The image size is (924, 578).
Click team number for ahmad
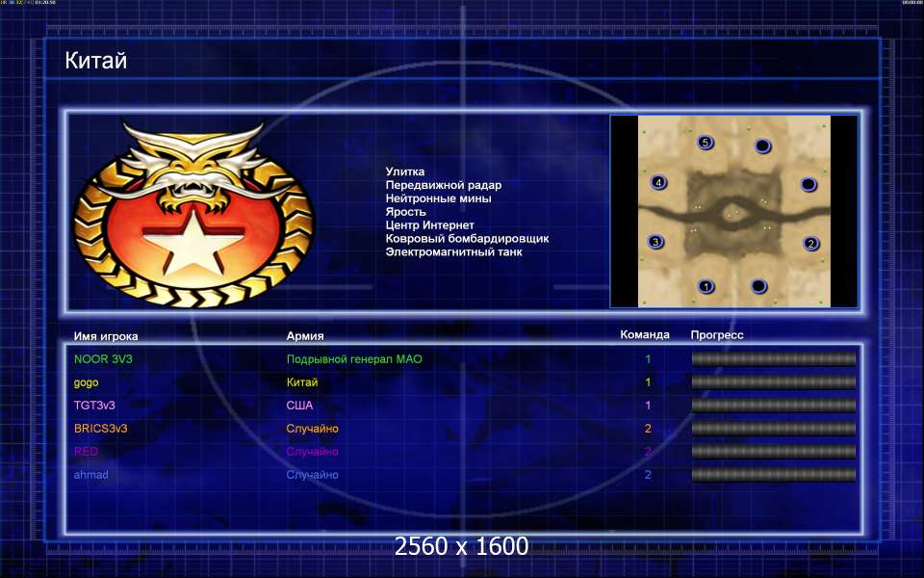click(x=648, y=474)
